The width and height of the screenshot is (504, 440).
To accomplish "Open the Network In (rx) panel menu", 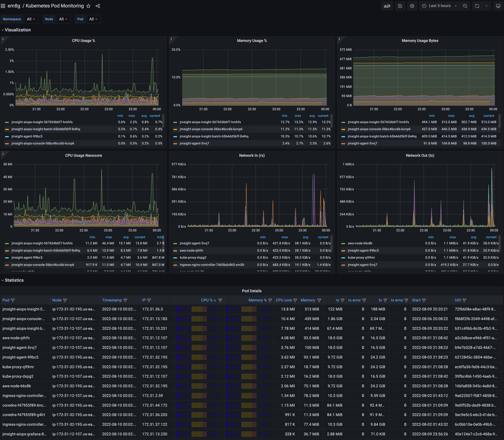I will pyautogui.click(x=252, y=155).
